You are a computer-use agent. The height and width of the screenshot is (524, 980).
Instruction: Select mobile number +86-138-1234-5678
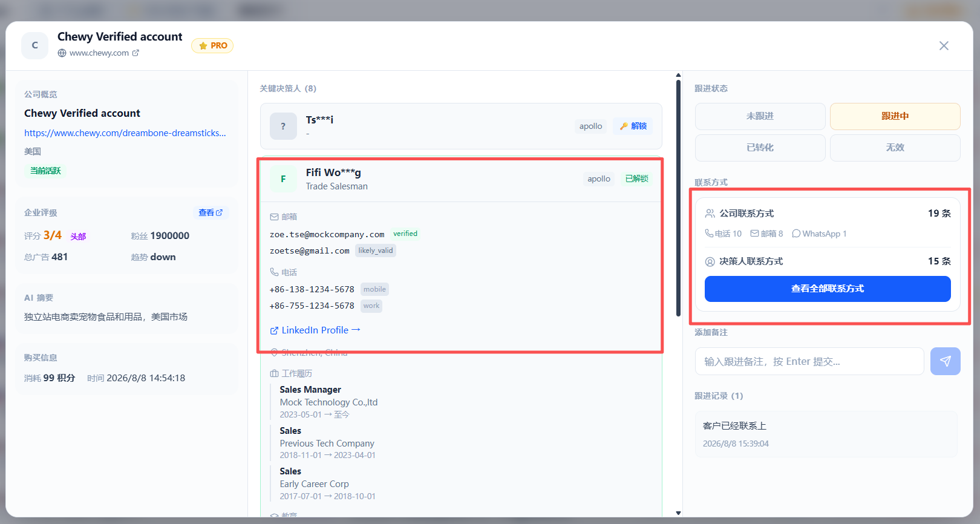point(312,290)
